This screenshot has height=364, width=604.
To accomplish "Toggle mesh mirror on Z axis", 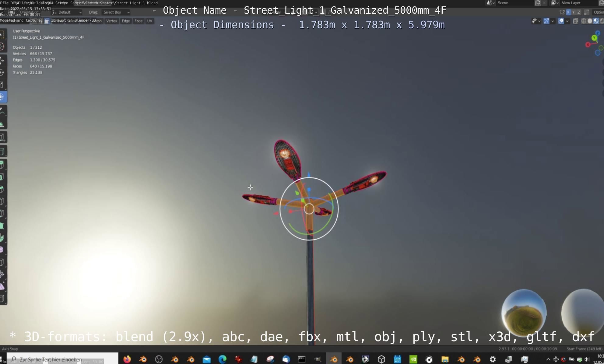I will pos(578,12).
